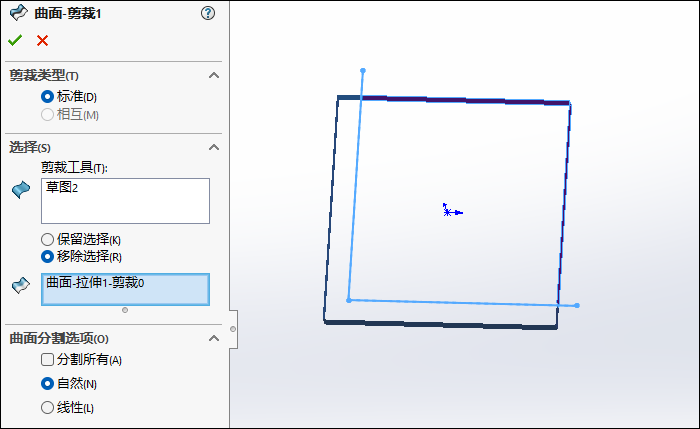Screen dimensions: 700x429
Task: Select the 相互(M) trim type
Action: [x=47, y=115]
